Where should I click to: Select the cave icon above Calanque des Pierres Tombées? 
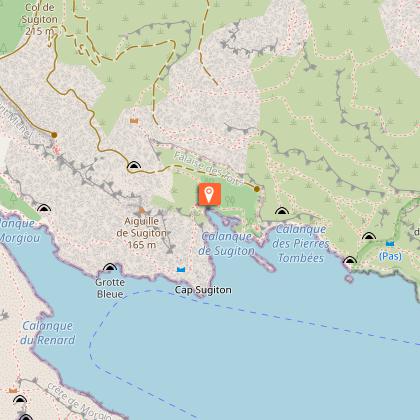click(282, 211)
